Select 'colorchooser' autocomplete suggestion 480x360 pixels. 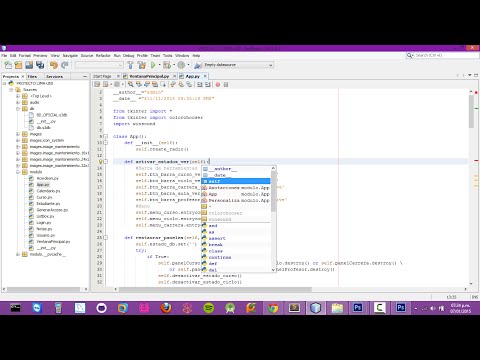[236, 213]
